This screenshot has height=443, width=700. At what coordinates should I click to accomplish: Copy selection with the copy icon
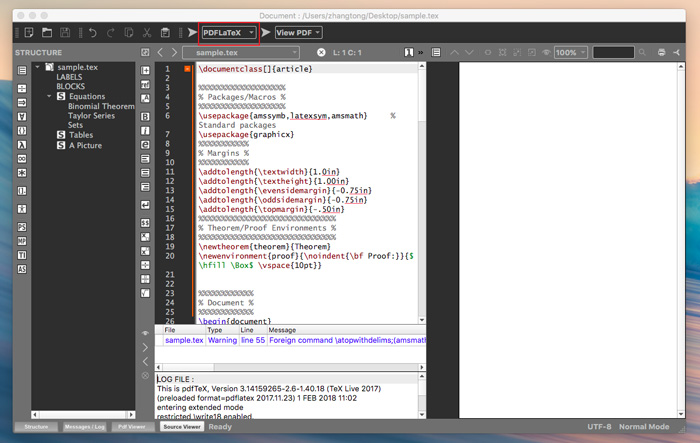point(129,33)
